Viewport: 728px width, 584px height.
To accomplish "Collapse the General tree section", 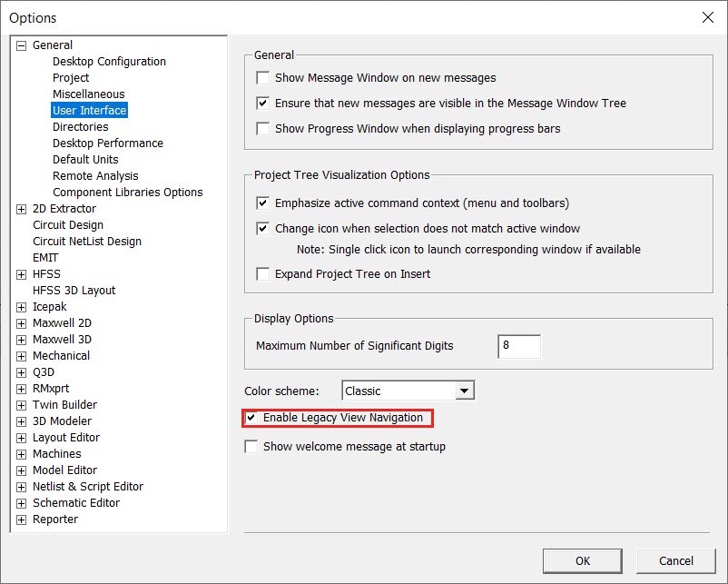I will 21,45.
